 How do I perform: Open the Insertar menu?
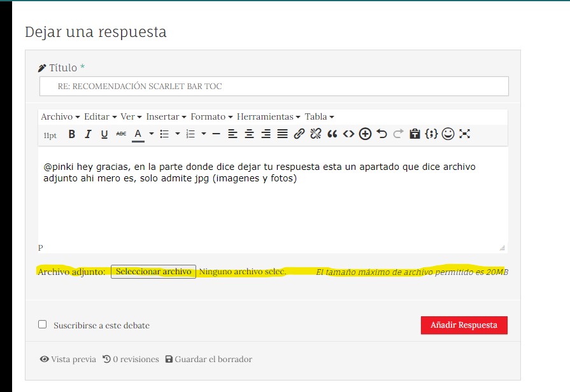point(166,116)
